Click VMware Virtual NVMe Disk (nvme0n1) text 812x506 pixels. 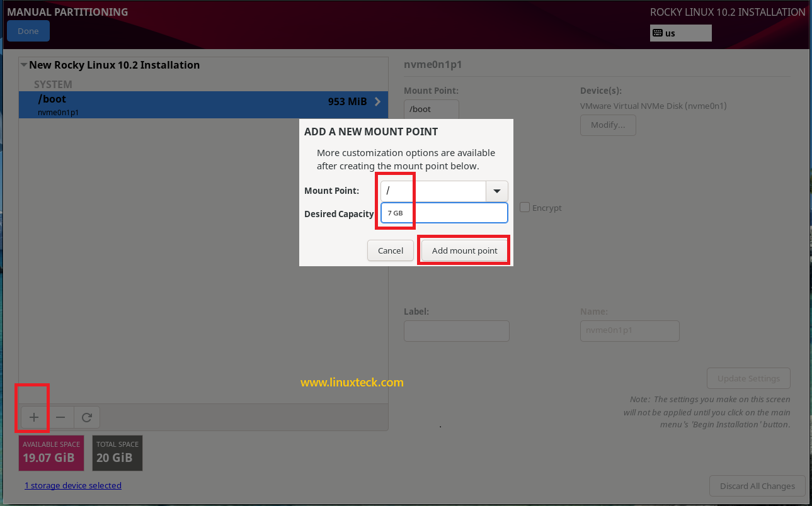coord(653,106)
